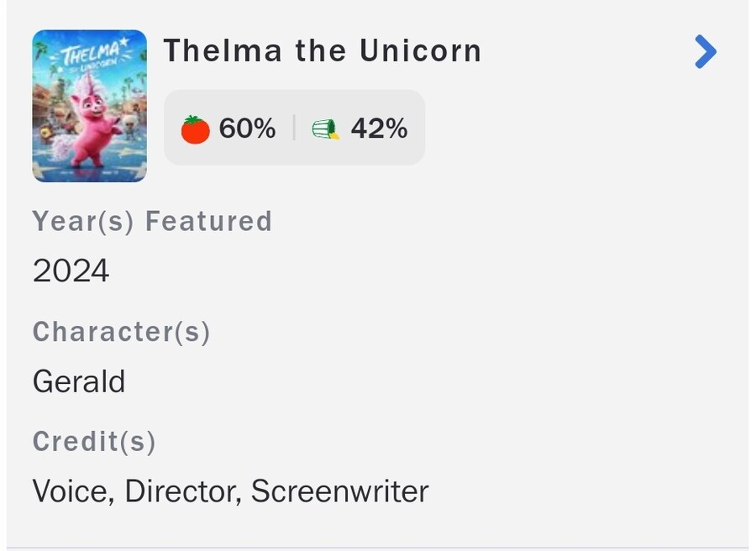Click the 42% audience score
The image size is (756, 551).
click(x=379, y=129)
